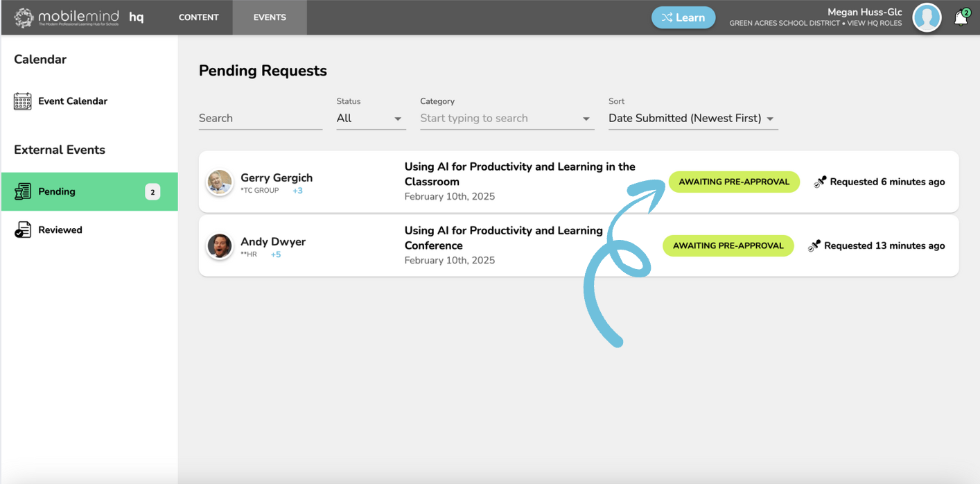Select the Events tab
This screenshot has width=980, height=484.
(270, 17)
